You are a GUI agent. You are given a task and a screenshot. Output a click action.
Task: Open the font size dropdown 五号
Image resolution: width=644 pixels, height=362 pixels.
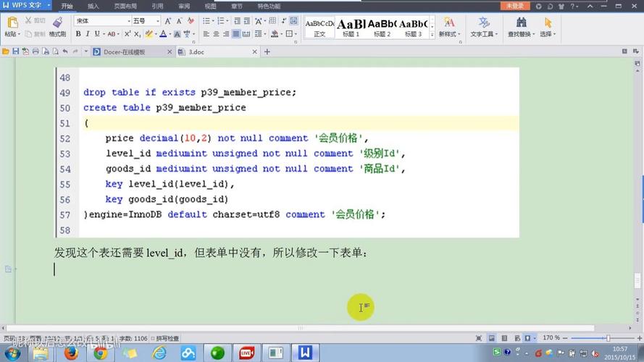click(158, 21)
